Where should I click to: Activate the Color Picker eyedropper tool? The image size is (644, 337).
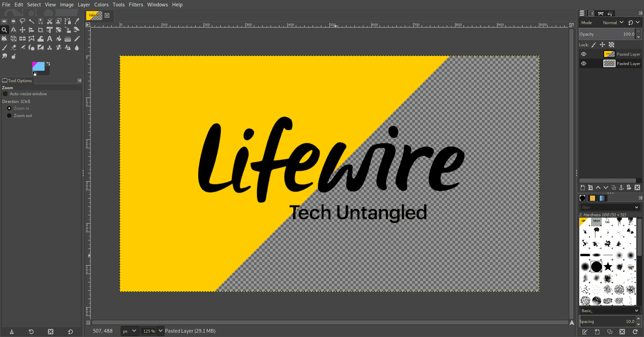pos(77,21)
